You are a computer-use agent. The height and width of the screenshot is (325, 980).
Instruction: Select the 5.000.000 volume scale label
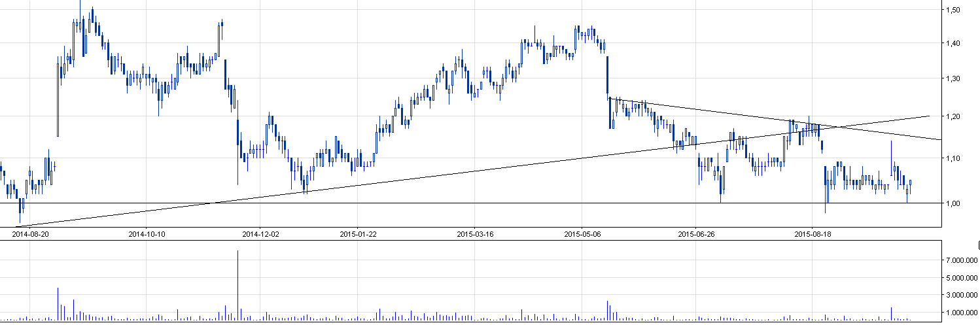click(960, 278)
